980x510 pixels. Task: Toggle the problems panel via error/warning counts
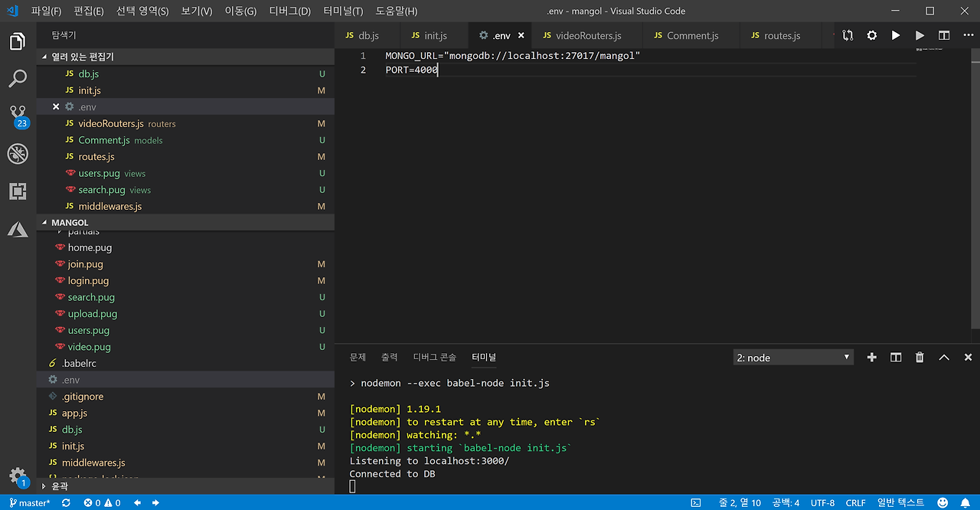pyautogui.click(x=102, y=503)
